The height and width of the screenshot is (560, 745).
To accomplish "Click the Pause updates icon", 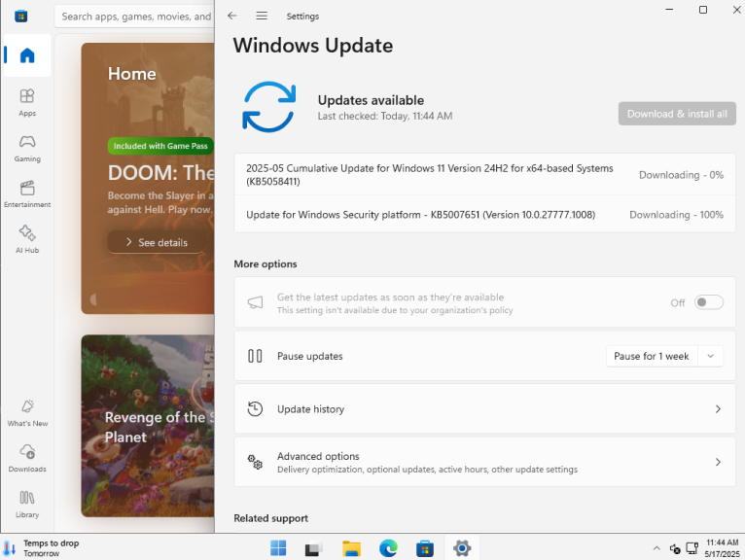I will click(x=255, y=356).
